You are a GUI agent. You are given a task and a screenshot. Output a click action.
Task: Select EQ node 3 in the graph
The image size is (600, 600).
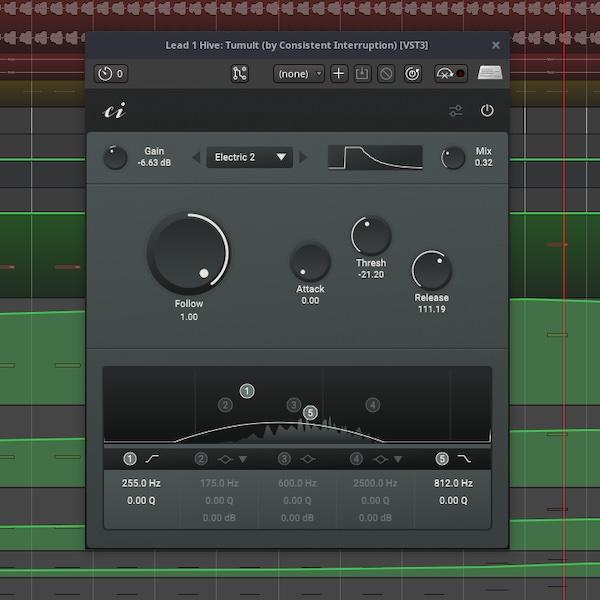click(294, 405)
